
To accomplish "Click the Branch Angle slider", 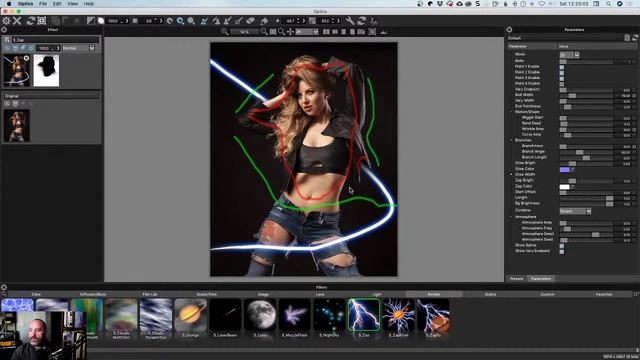I will 586,152.
